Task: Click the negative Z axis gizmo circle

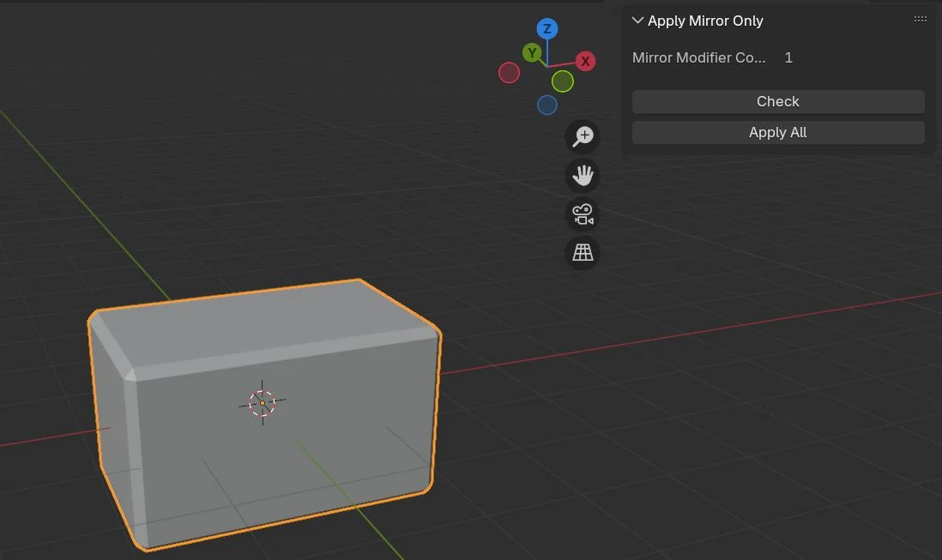Action: (547, 105)
